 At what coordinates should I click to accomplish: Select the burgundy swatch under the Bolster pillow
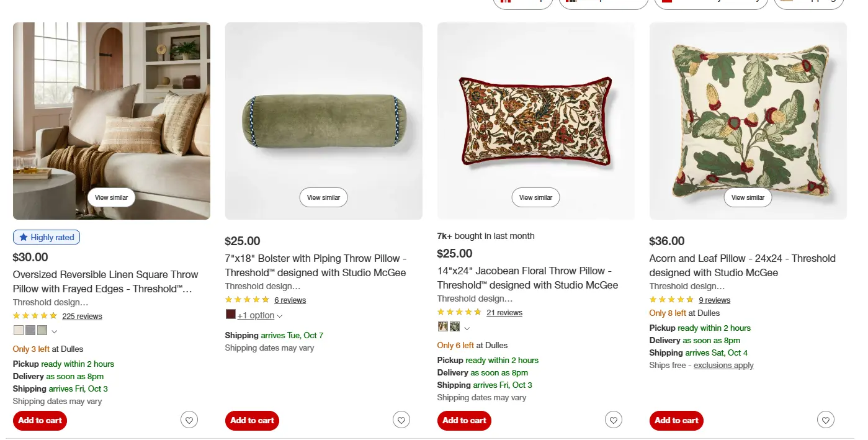(x=230, y=315)
